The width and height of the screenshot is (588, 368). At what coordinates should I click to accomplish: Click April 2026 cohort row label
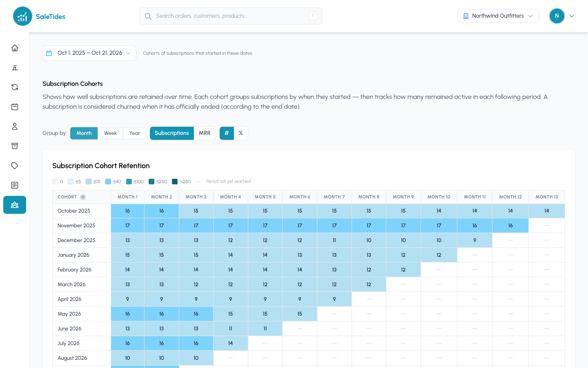pos(69,299)
